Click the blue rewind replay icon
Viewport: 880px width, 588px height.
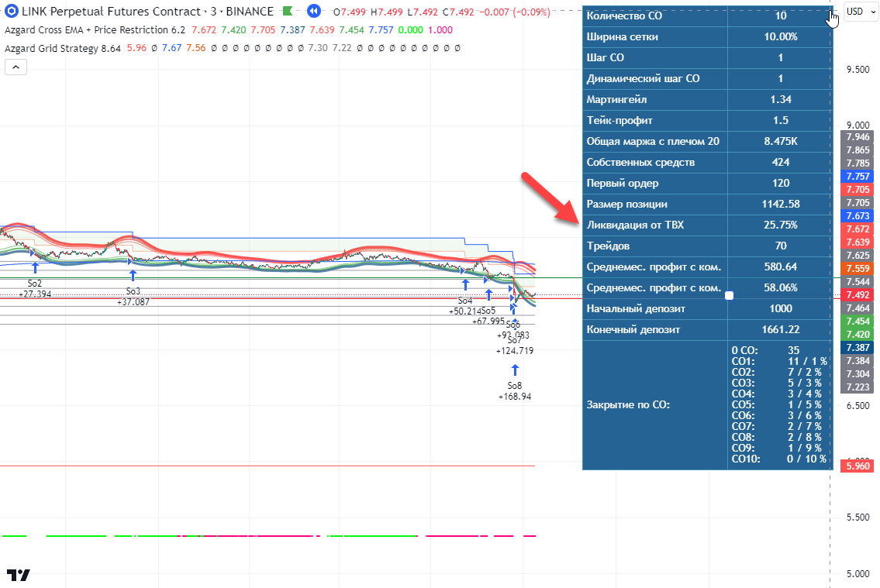[314, 11]
